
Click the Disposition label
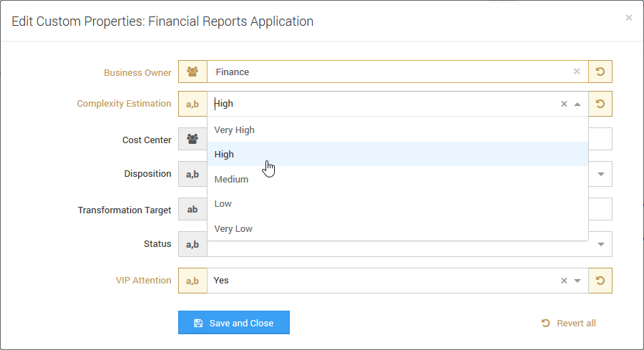point(148,174)
